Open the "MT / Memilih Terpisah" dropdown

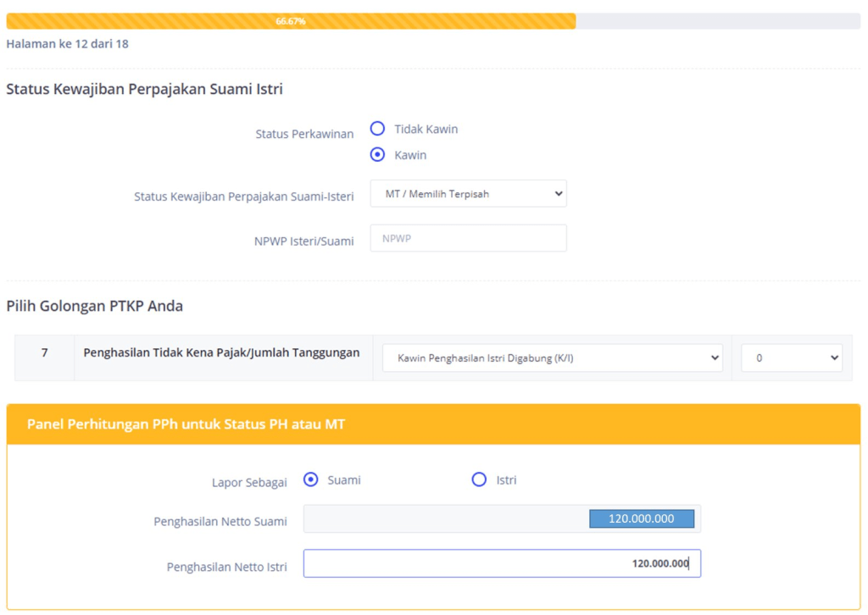click(x=468, y=194)
